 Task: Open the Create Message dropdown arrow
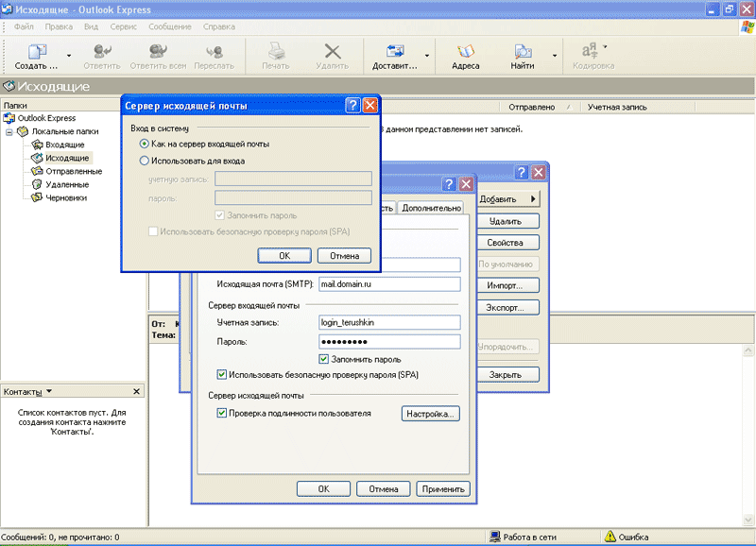click(69, 56)
